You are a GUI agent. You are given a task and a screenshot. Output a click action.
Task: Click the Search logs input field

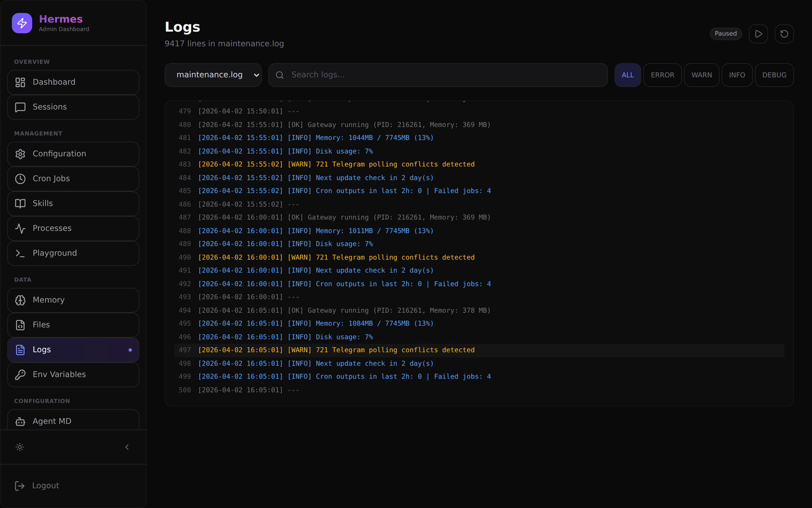[438, 75]
